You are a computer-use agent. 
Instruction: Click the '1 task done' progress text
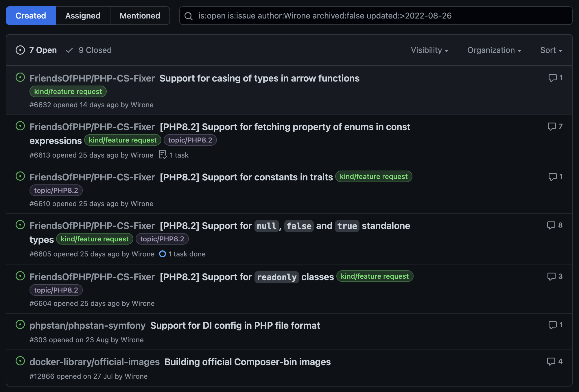point(187,254)
